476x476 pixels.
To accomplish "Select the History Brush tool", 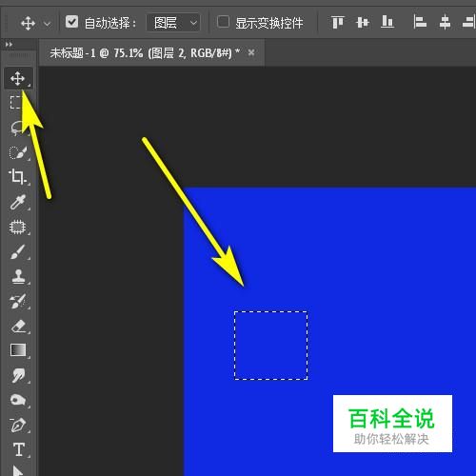I will tap(17, 301).
